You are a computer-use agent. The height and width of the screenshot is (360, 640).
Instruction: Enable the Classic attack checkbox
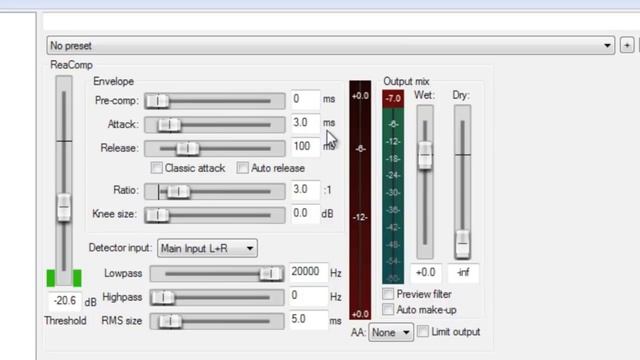coord(157,168)
